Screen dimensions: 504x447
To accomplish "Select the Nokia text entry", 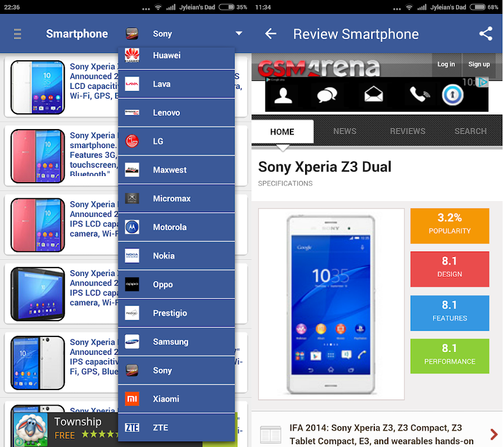I will 164,256.
